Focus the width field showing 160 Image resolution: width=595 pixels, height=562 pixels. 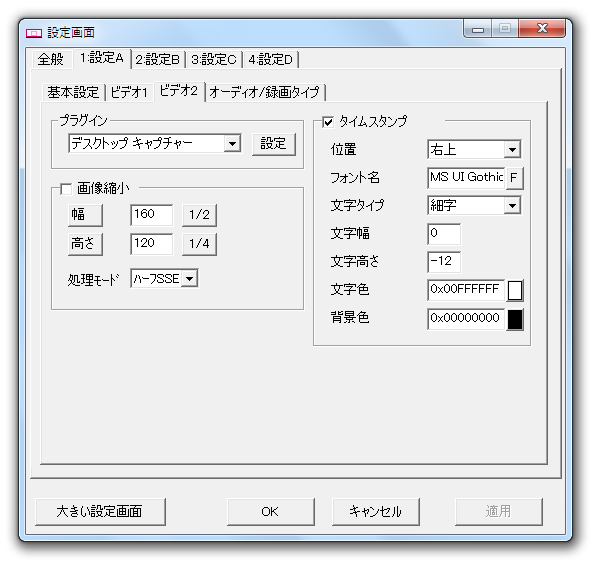point(151,215)
